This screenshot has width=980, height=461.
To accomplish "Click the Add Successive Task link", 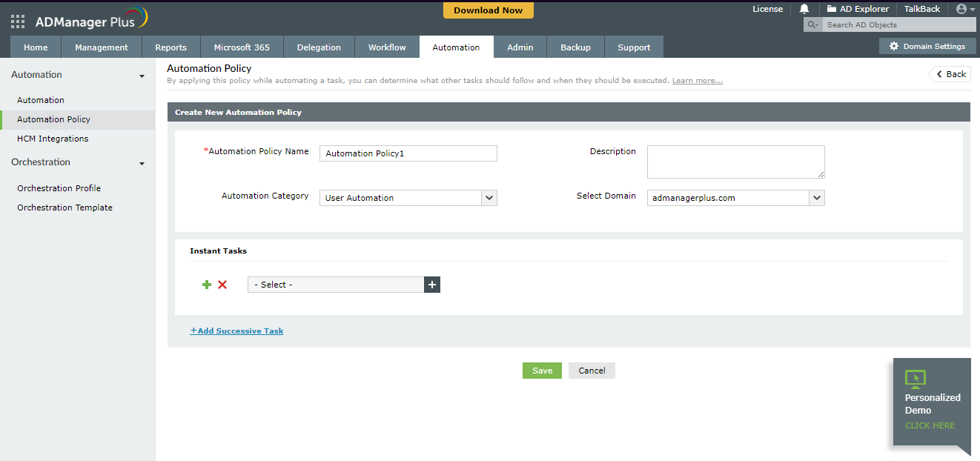I will click(x=237, y=331).
